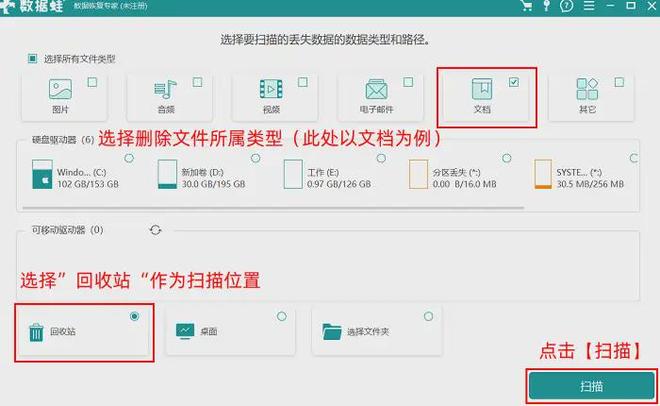
Task: Click the 选择文件夹 folder icon
Action: pyautogui.click(x=332, y=332)
